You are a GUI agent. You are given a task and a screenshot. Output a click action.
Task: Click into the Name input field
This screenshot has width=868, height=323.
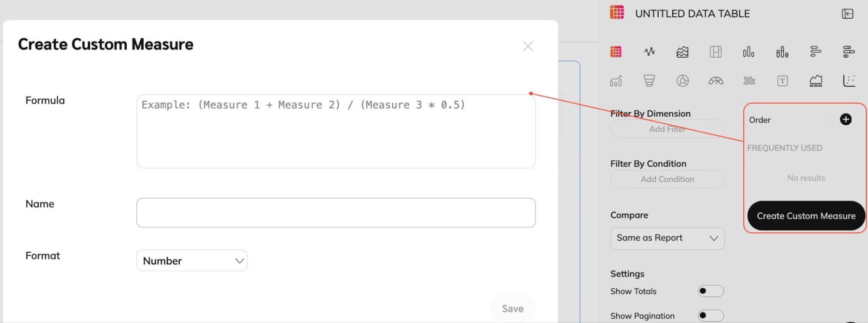[x=336, y=213]
